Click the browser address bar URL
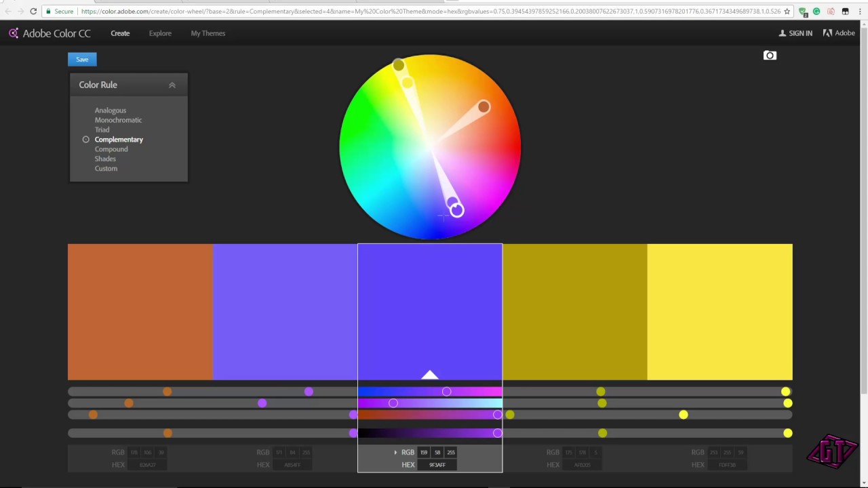 click(431, 12)
